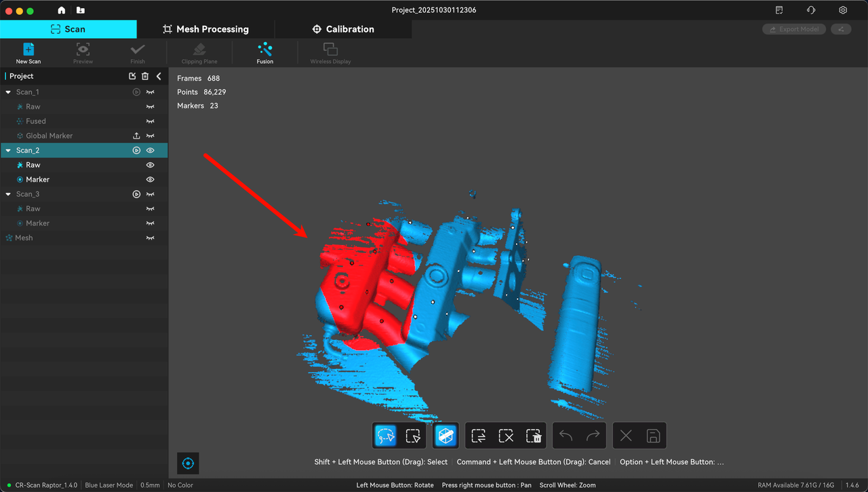
Task: Hide the Scan_2 Raw layer
Action: pyautogui.click(x=151, y=165)
